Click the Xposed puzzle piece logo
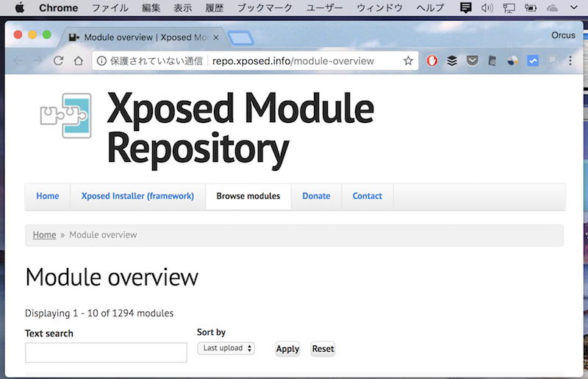 point(66,116)
